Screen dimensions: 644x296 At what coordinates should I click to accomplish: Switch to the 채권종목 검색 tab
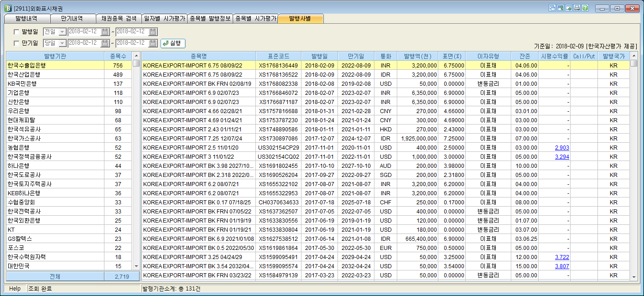(119, 19)
